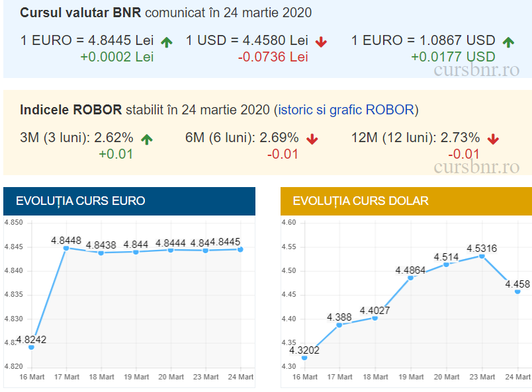Click the 1 USD = 4.4580 Lei text
This screenshot has height=392, width=532.
coord(247,41)
